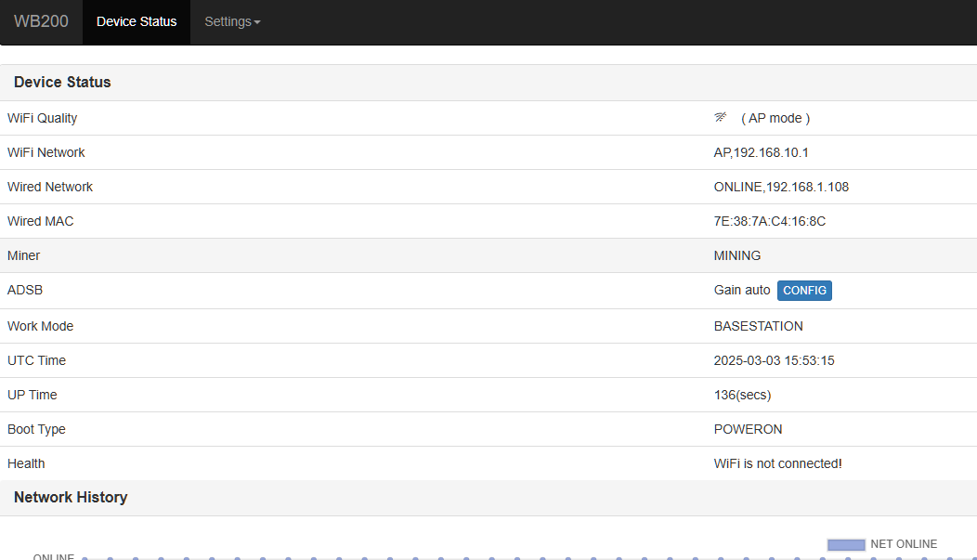
Task: Expand the Settings dropdown menu
Action: tap(232, 21)
